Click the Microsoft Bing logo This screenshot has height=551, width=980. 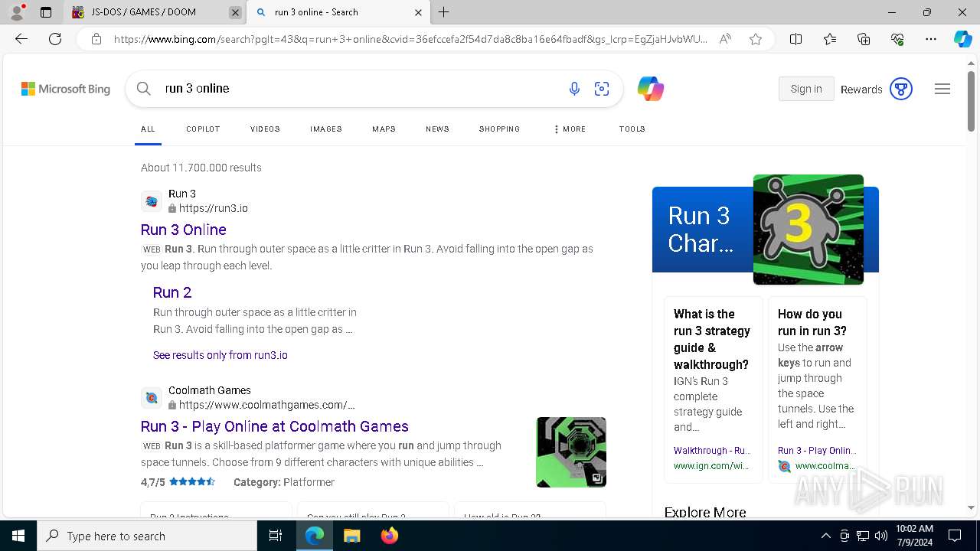(x=66, y=89)
